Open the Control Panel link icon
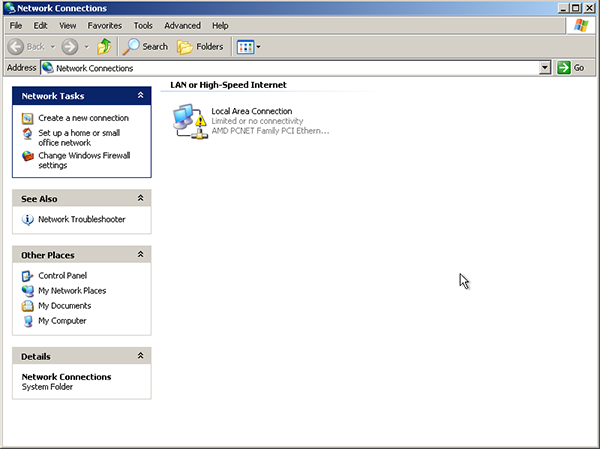 click(x=28, y=275)
